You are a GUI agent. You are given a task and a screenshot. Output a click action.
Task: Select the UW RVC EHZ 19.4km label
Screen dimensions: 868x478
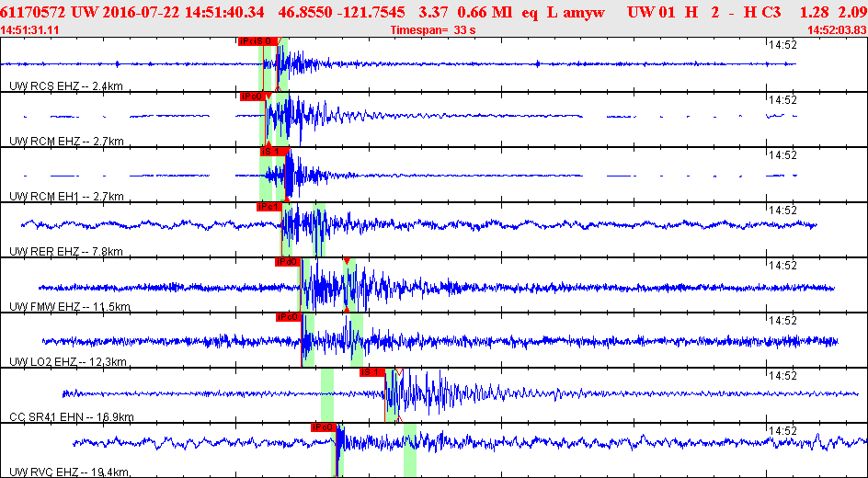point(69,472)
